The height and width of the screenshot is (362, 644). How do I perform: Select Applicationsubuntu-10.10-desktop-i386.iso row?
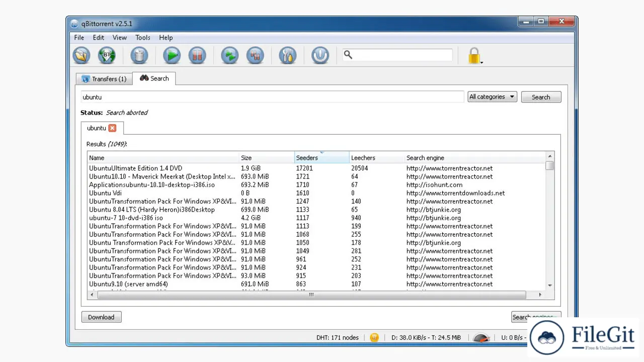[316, 185]
